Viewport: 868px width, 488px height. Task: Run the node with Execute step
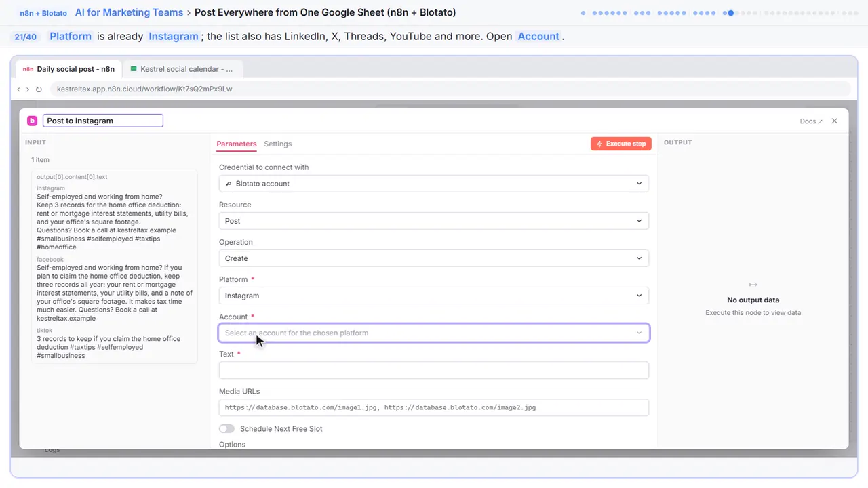(x=621, y=144)
